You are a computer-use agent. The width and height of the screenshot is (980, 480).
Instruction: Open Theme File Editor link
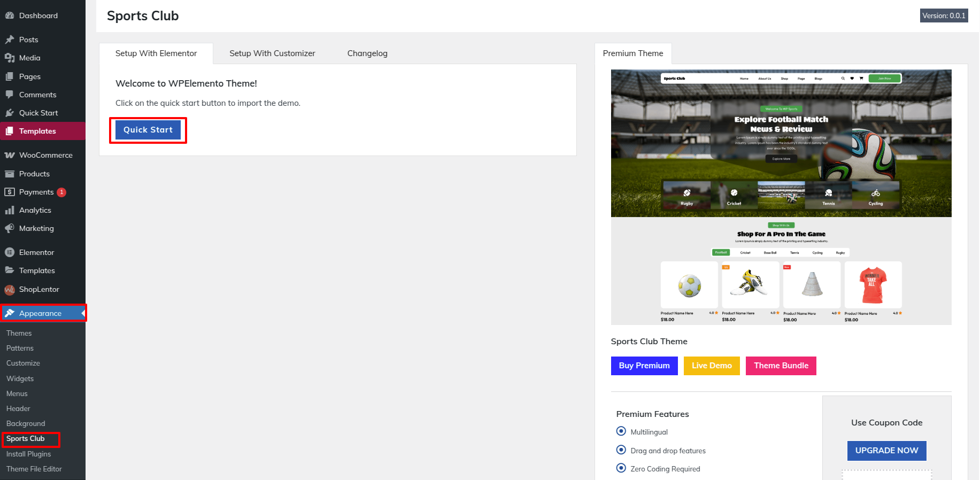tap(34, 469)
